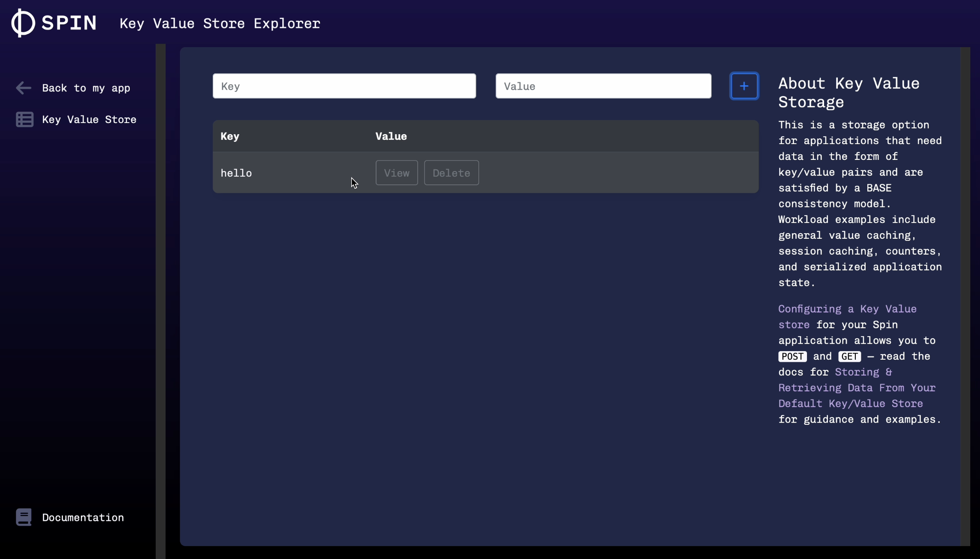Open 'Configuring a Key Value store' link
Viewport: 980px width, 559px height.
click(847, 316)
